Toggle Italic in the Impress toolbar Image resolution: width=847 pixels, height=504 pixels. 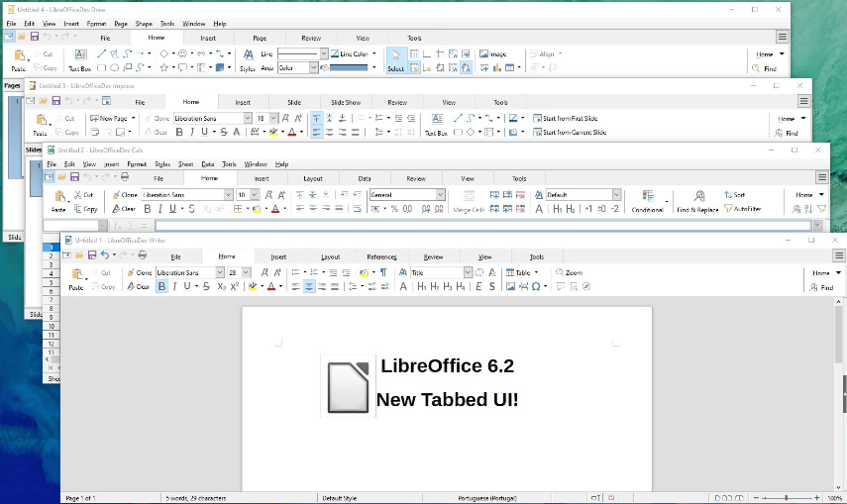[192, 132]
